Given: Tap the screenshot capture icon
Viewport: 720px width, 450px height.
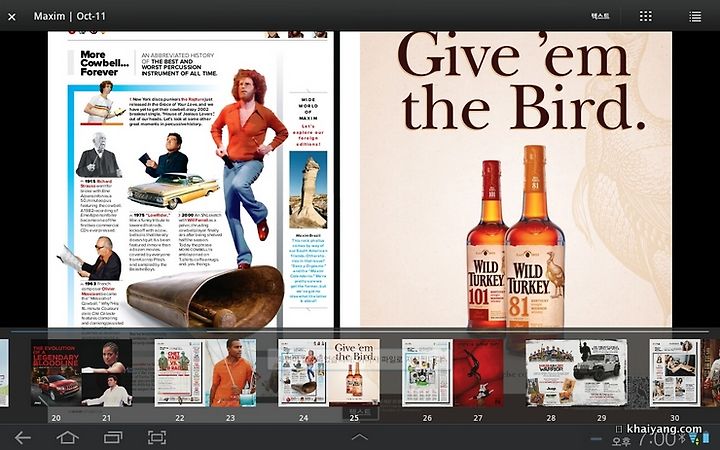Looking at the screenshot, I should coord(157,437).
